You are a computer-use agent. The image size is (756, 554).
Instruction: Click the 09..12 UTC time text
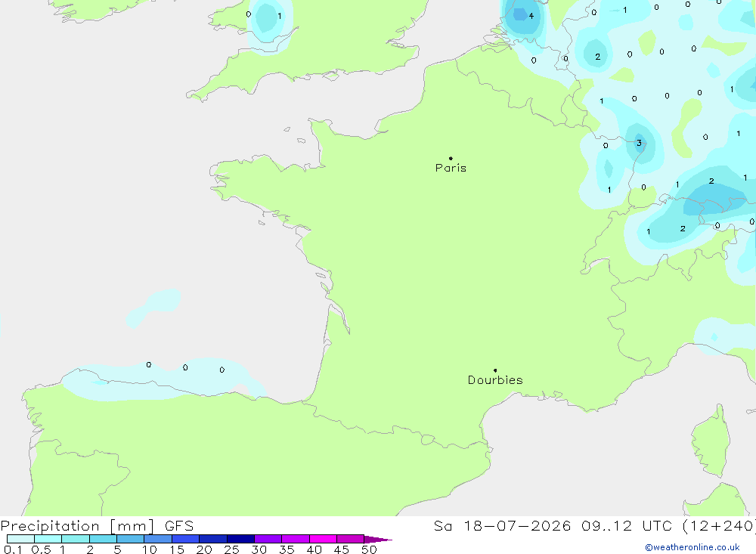(626, 525)
